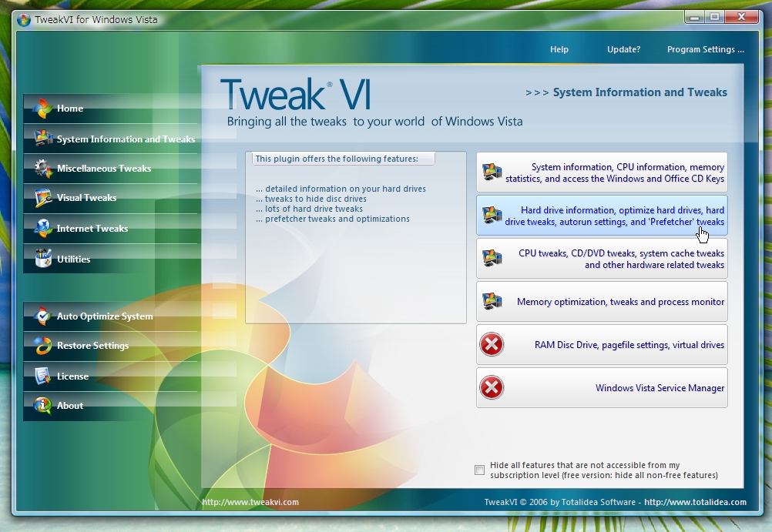Viewport: 772px width, 532px height.
Task: Maximize the TweakVI window
Action: 714,17
